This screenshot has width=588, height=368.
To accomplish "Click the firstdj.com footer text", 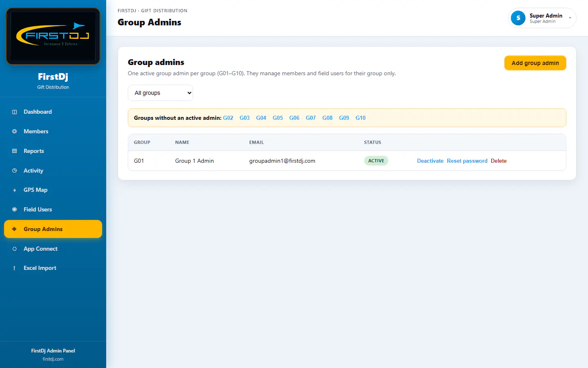I will tap(53, 359).
